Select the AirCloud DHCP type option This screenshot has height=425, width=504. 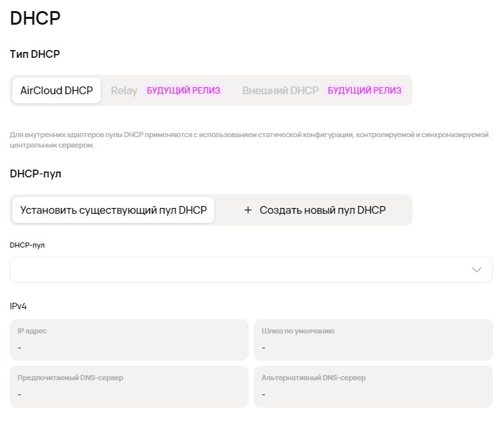57,90
